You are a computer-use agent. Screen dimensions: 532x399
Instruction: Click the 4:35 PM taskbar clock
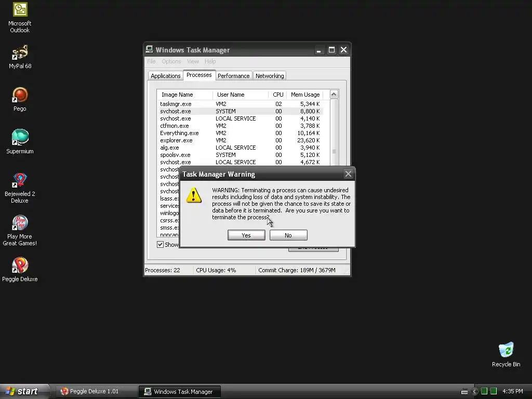(x=513, y=391)
